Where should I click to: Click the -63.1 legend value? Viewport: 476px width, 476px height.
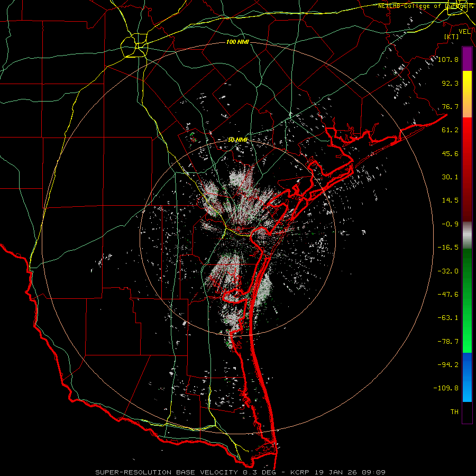[x=448, y=318]
